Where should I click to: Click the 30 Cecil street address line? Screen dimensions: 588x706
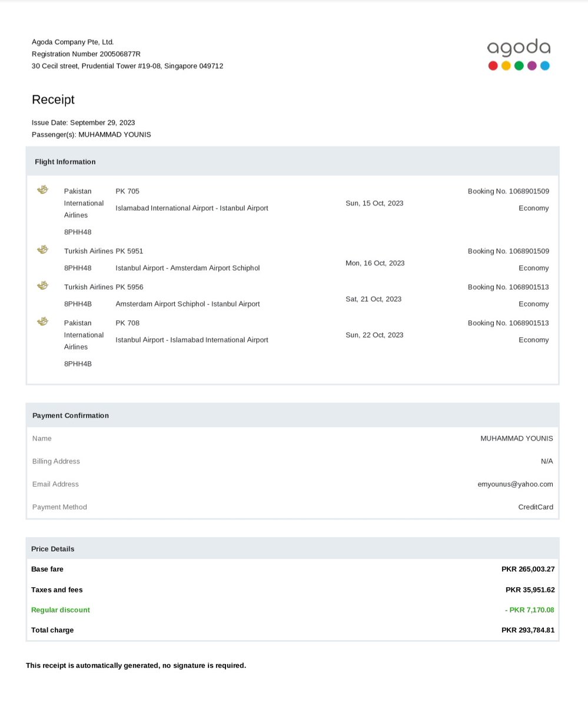coord(127,66)
